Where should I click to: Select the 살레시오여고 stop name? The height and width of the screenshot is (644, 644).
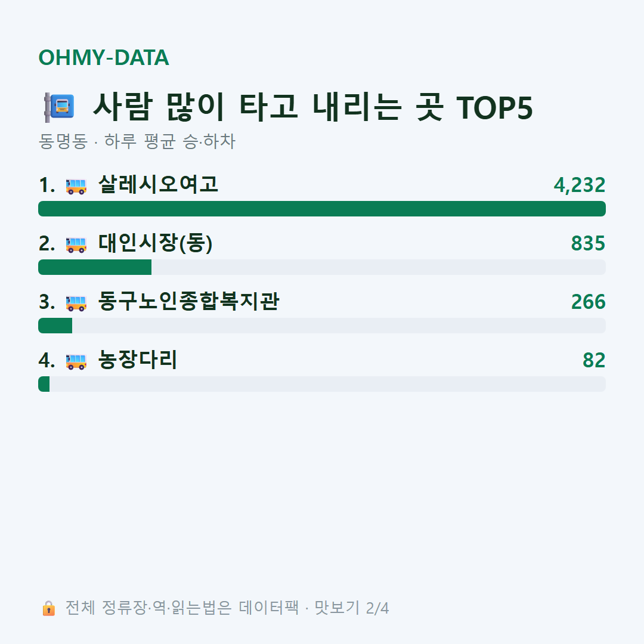[158, 184]
